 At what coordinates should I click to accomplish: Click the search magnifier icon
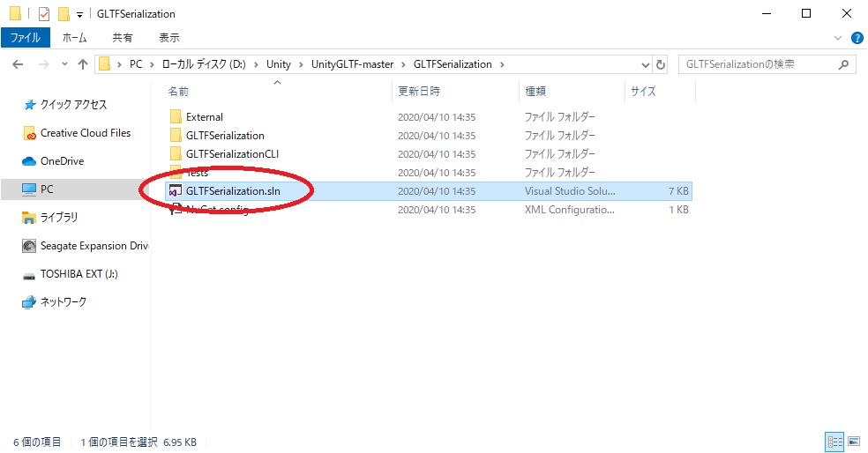(x=843, y=64)
